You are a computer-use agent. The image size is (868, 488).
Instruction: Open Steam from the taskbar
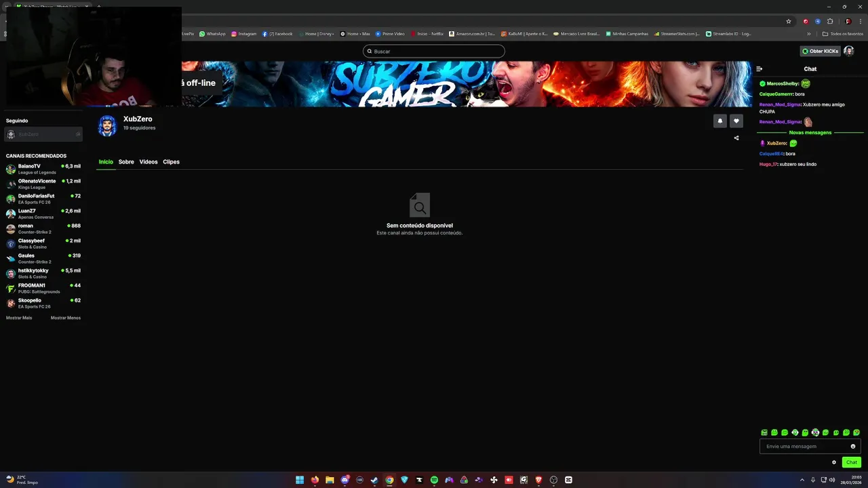(374, 480)
